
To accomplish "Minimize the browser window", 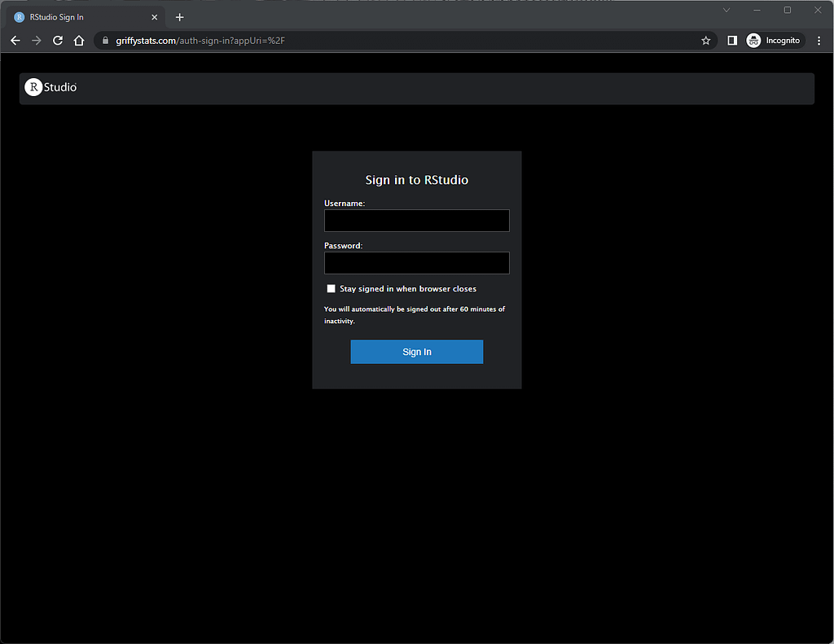I will pos(757,10).
